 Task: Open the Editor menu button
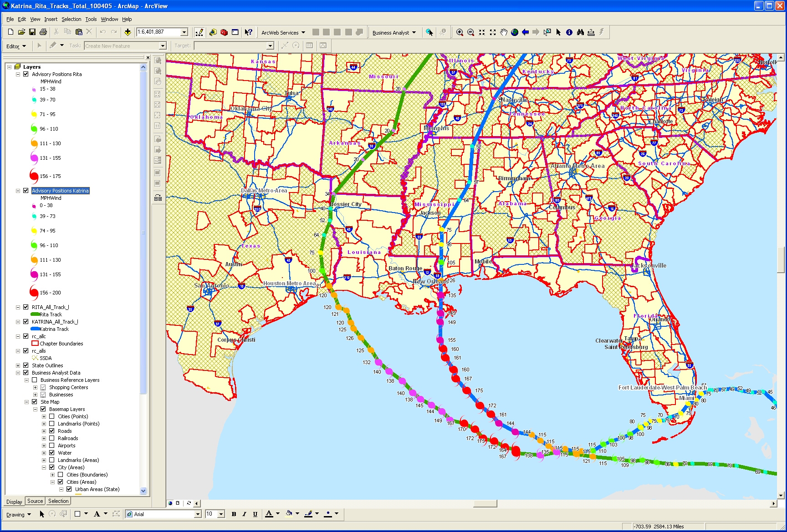point(16,46)
